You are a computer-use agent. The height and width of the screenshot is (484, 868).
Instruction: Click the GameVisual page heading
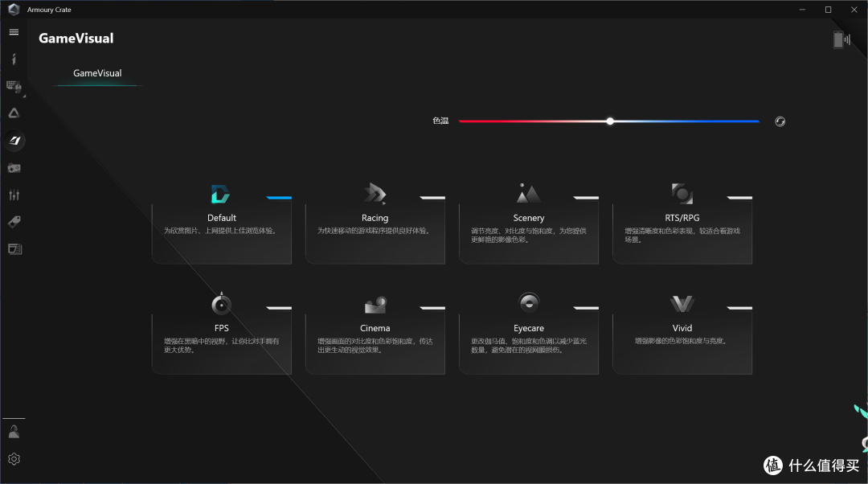point(76,39)
